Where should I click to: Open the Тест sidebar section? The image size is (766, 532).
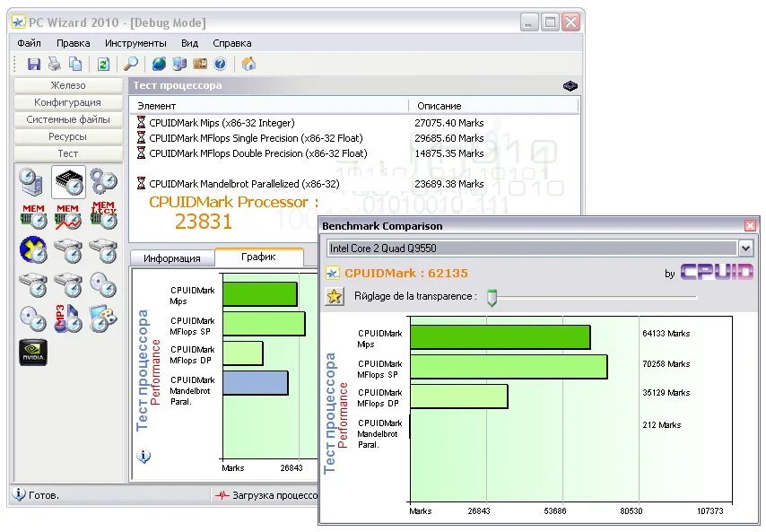pyautogui.click(x=68, y=154)
